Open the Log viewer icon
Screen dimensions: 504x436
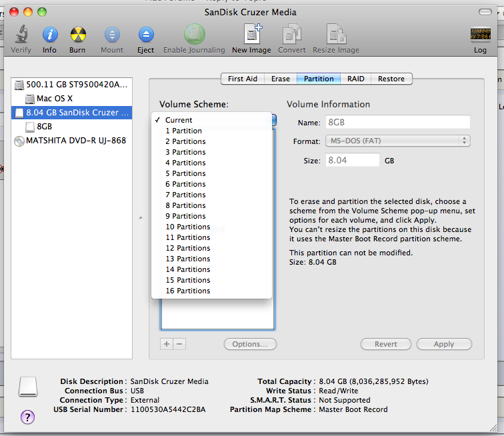[481, 34]
